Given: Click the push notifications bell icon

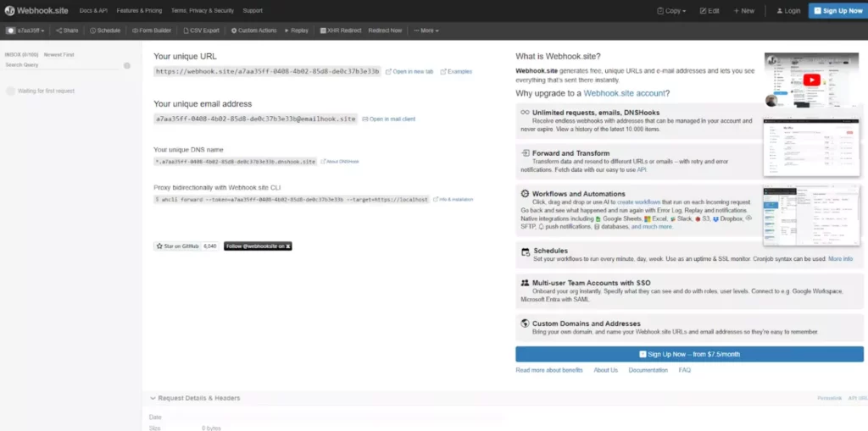Looking at the screenshot, I should (542, 227).
